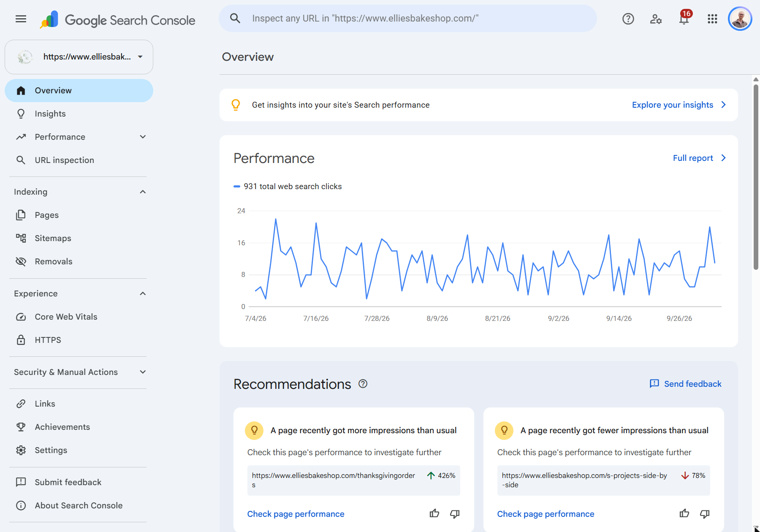Open About Search Console
Screen dimensions: 760x532
click(79, 505)
